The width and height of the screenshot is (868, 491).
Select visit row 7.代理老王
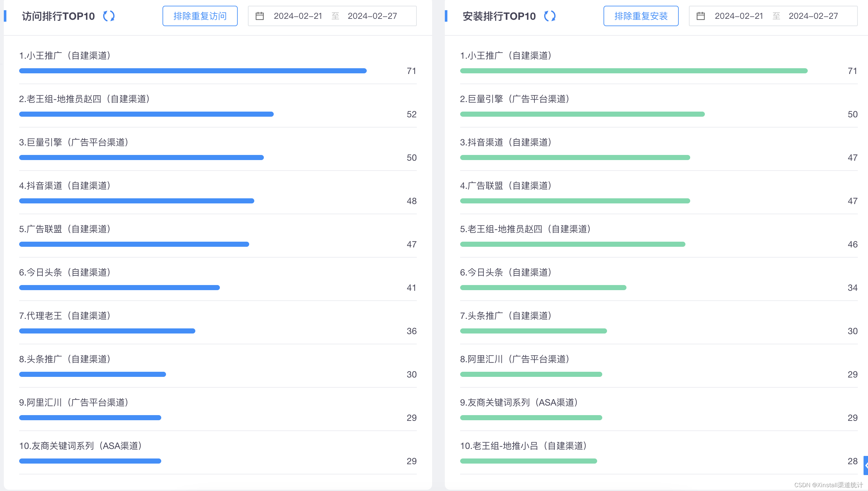pos(218,323)
